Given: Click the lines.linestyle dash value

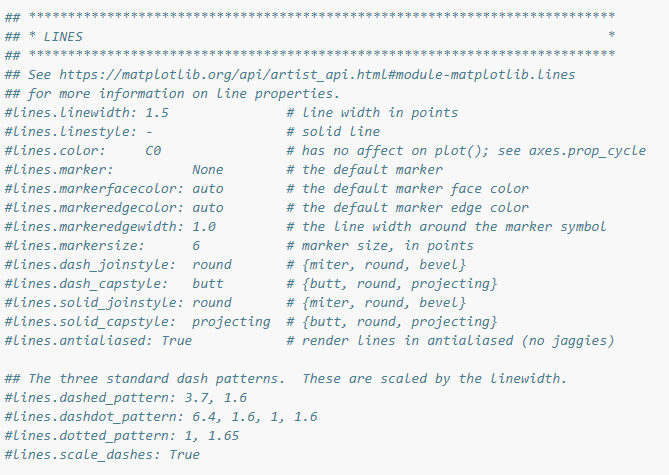Looking at the screenshot, I should (x=149, y=132).
